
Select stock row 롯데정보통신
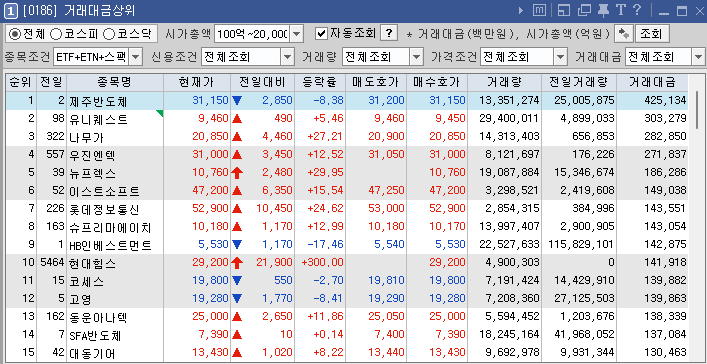coord(347,209)
